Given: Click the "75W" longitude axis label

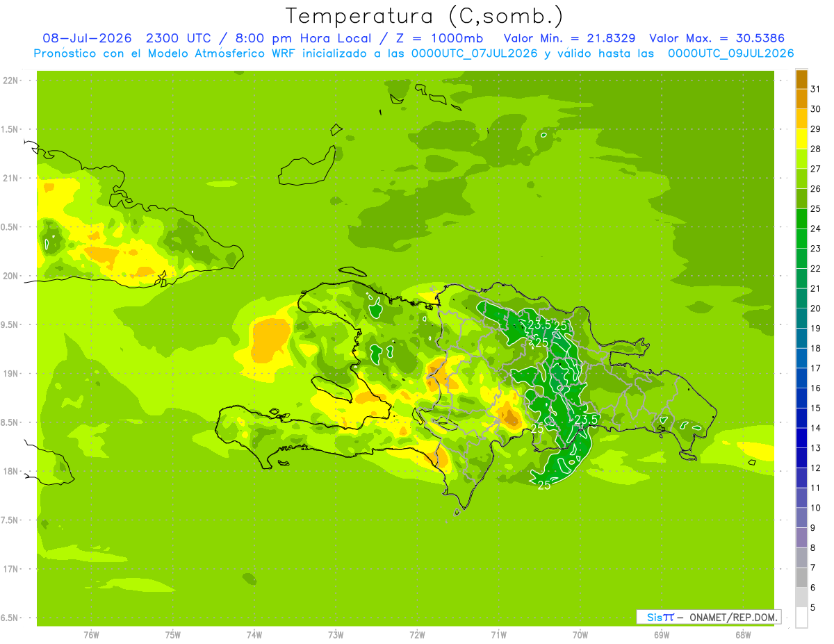Looking at the screenshot, I should click(173, 634).
